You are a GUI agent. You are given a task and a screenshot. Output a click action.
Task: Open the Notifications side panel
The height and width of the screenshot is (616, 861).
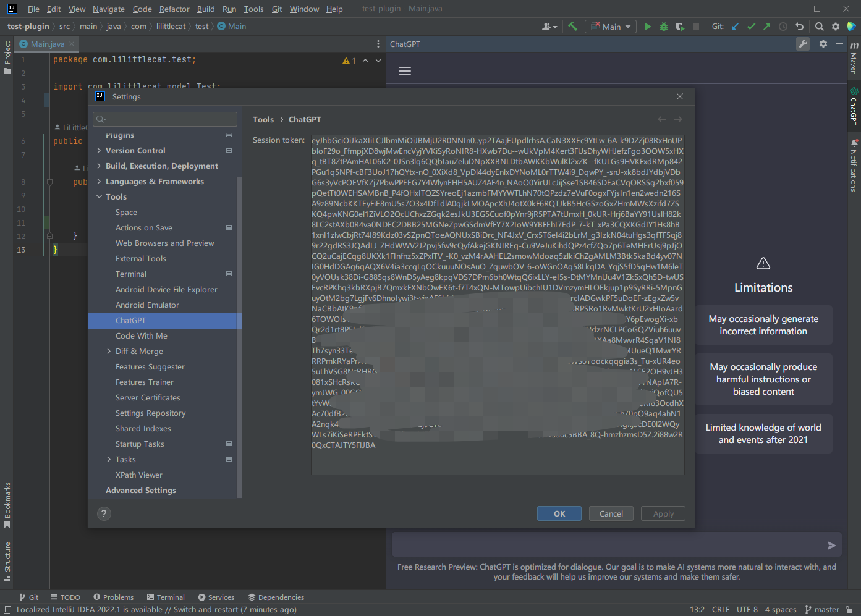point(854,166)
